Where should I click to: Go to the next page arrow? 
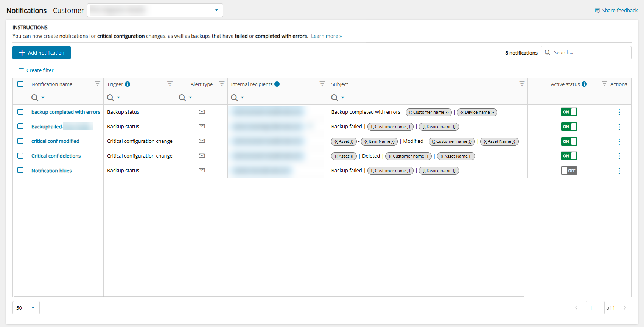coord(625,308)
